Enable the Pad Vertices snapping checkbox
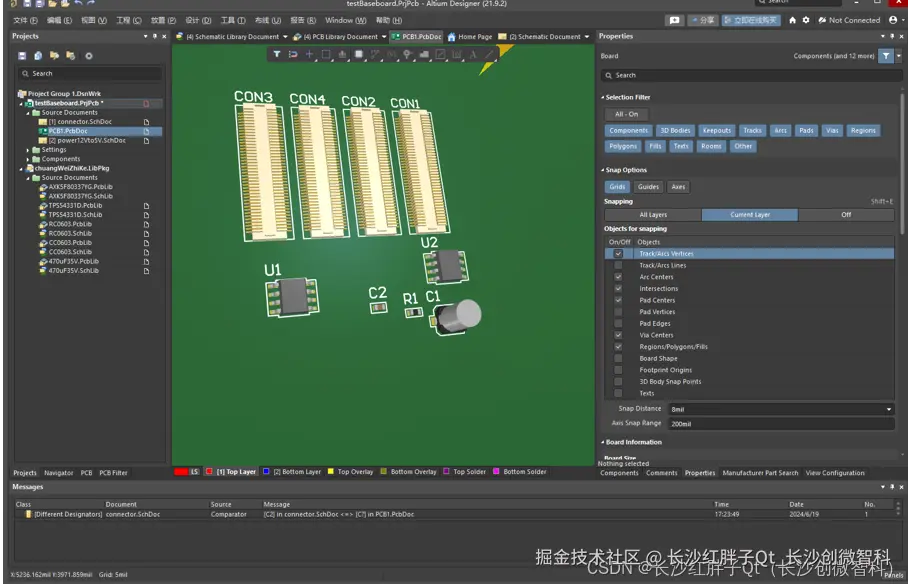908x584 pixels. click(x=618, y=312)
